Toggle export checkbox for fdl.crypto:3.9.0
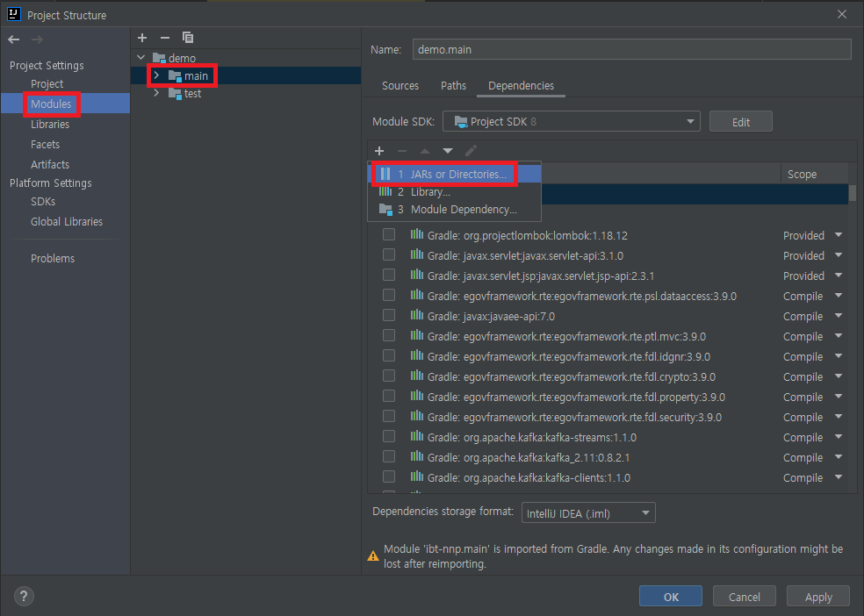The width and height of the screenshot is (864, 616). coord(389,376)
